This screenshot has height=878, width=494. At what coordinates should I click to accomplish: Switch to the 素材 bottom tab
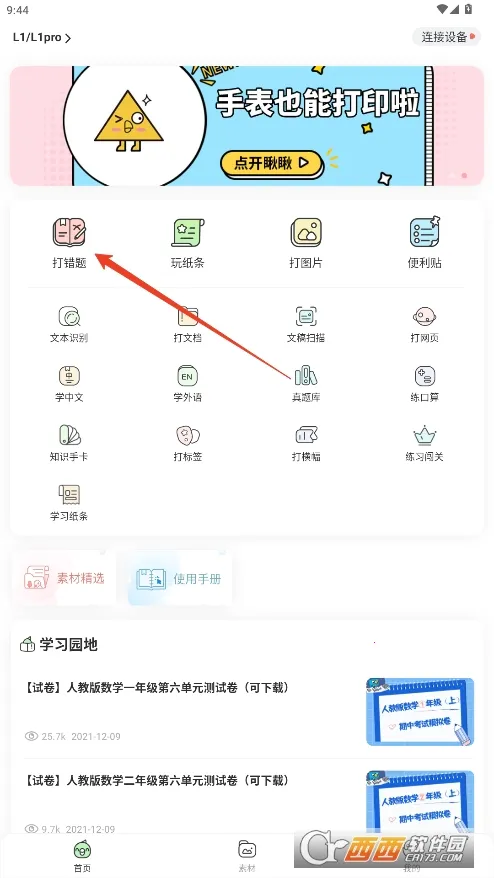[x=247, y=857]
